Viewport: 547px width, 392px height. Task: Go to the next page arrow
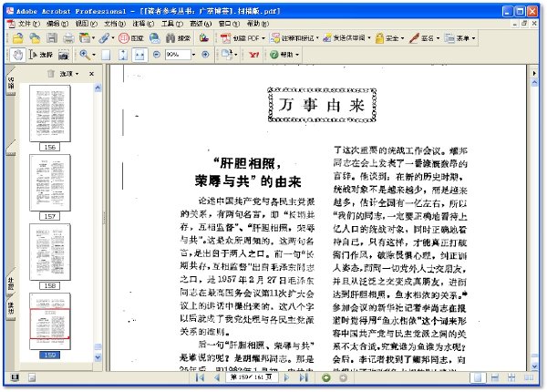287,377
